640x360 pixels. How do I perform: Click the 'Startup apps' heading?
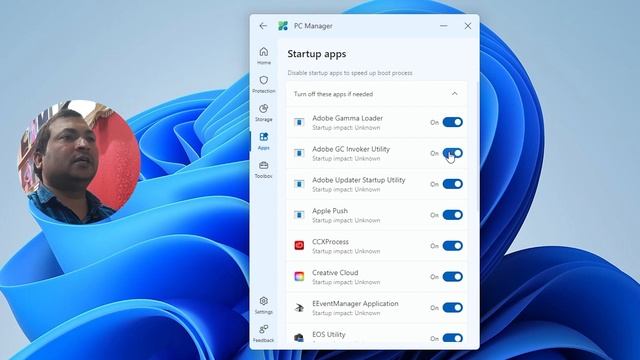coord(316,54)
